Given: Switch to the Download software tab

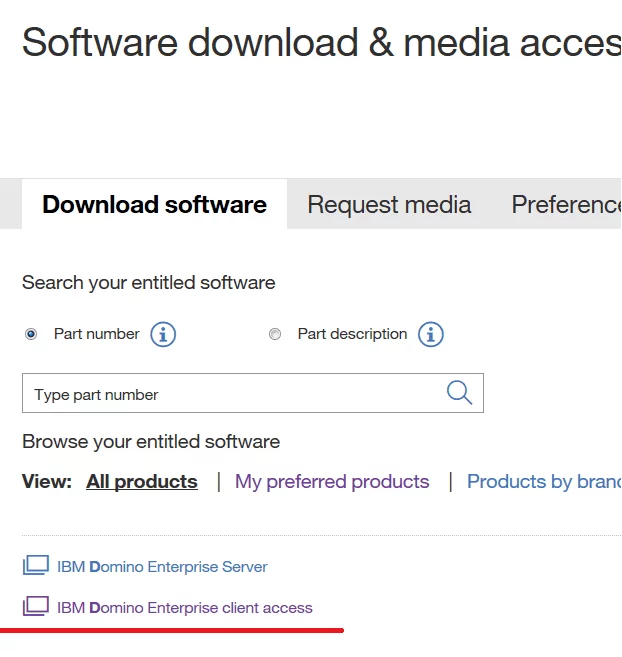Looking at the screenshot, I should 154,205.
